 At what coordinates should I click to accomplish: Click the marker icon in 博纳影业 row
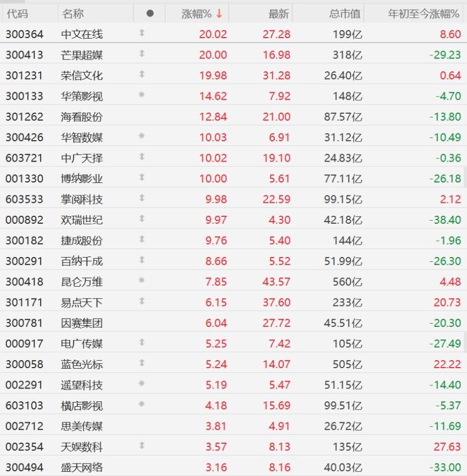tap(142, 177)
